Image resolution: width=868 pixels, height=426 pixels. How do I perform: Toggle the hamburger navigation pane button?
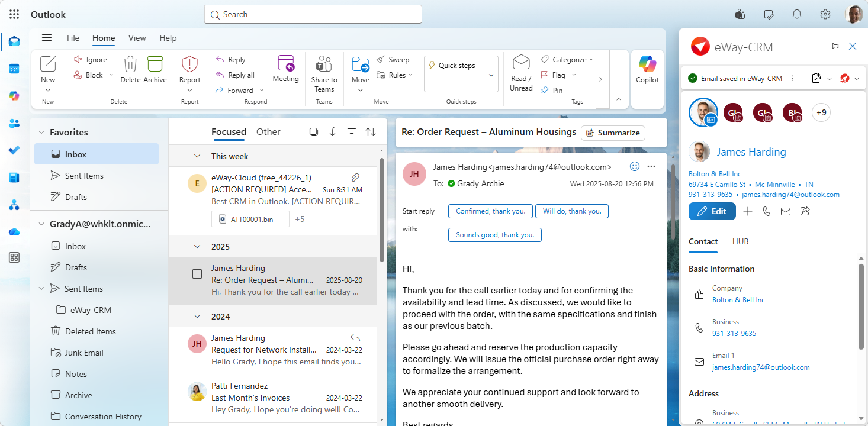coord(47,38)
